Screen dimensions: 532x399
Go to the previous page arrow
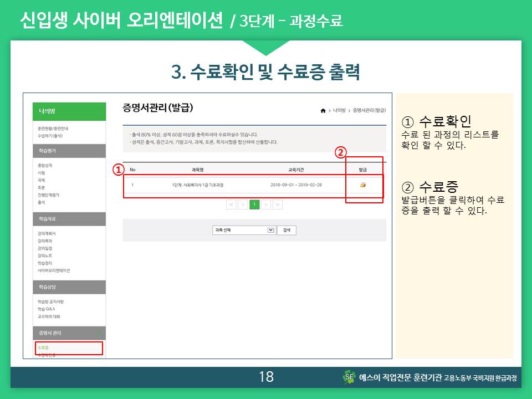click(243, 204)
